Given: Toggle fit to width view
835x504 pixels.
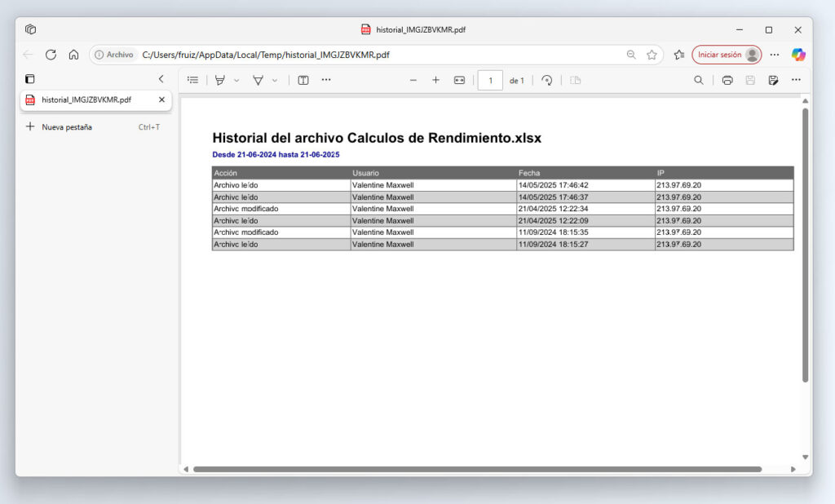Looking at the screenshot, I should (x=459, y=80).
